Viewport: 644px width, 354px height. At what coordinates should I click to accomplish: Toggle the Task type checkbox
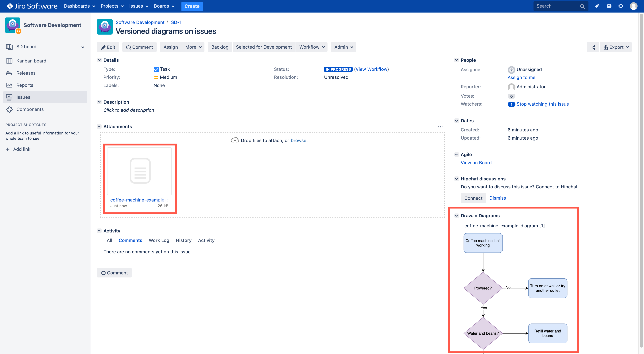point(156,69)
